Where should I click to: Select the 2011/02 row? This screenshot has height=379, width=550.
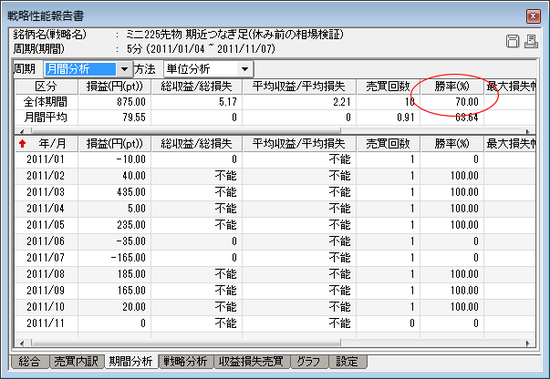click(275, 175)
